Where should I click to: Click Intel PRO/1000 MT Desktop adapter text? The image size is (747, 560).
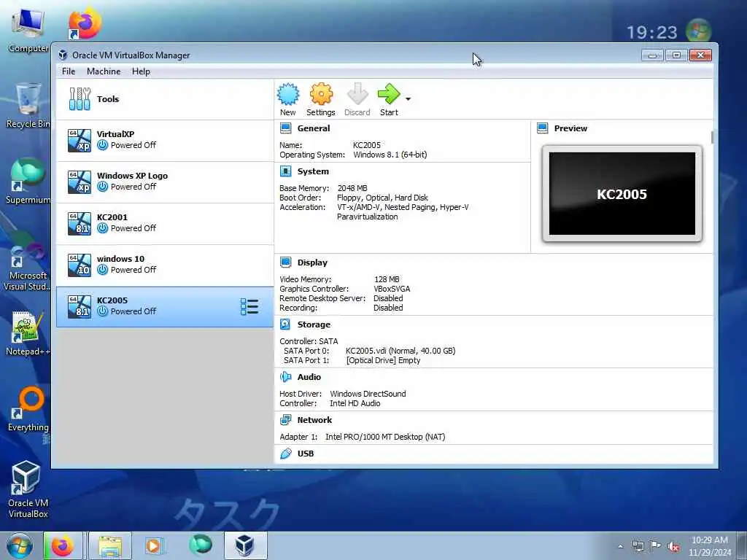click(x=385, y=437)
